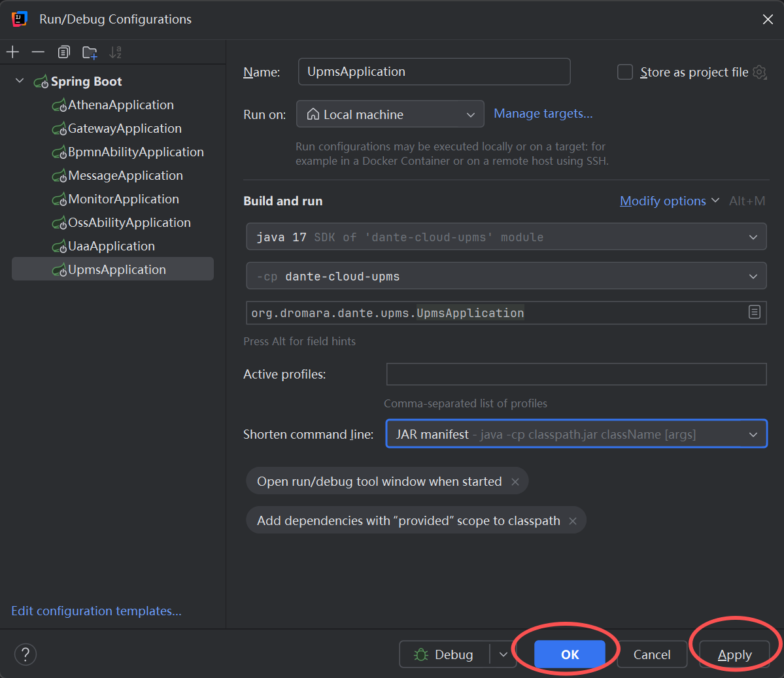Viewport: 784px width, 678px height.
Task: Open the help question mark icon
Action: (26, 654)
